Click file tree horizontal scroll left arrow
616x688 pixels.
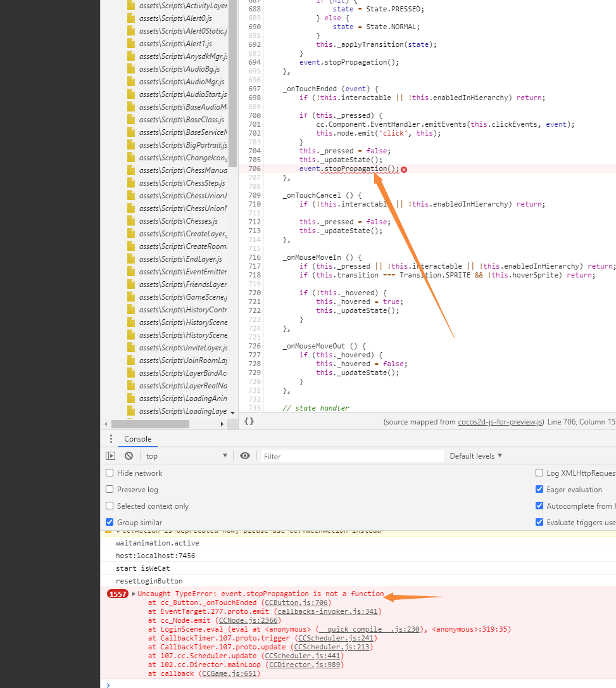106,424
